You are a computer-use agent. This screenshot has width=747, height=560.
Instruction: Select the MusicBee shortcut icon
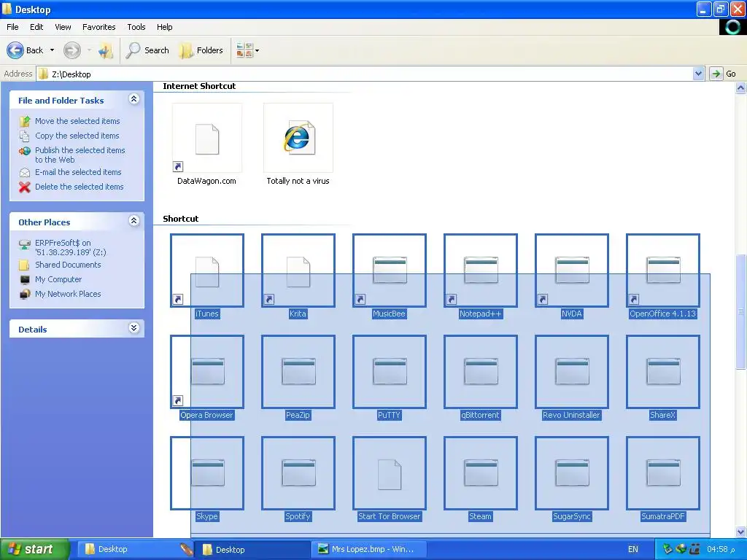pyautogui.click(x=390, y=271)
